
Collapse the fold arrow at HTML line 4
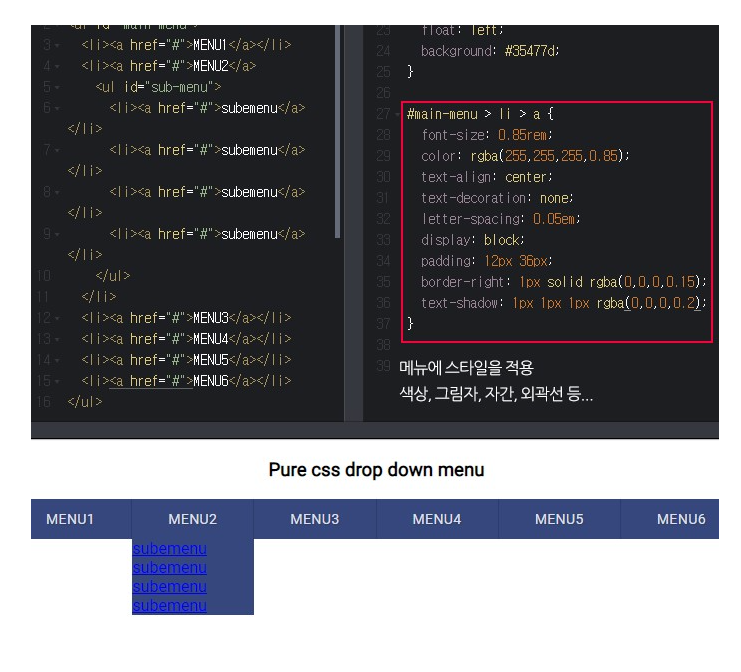click(x=57, y=67)
